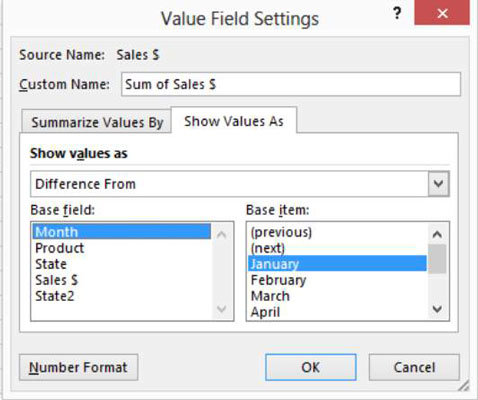Choose Product as the base field
The image size is (478, 400).
(122, 248)
